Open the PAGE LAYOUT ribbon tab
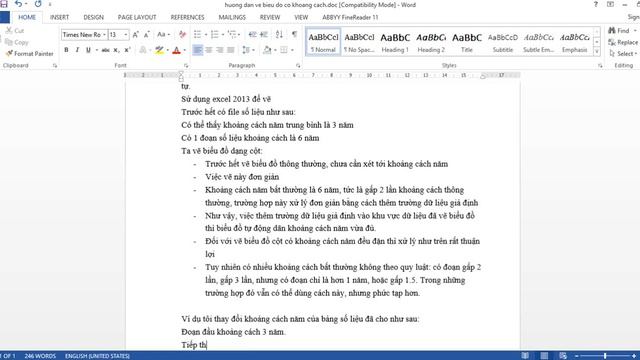Viewport: 640px width, 360px height. coord(137,17)
